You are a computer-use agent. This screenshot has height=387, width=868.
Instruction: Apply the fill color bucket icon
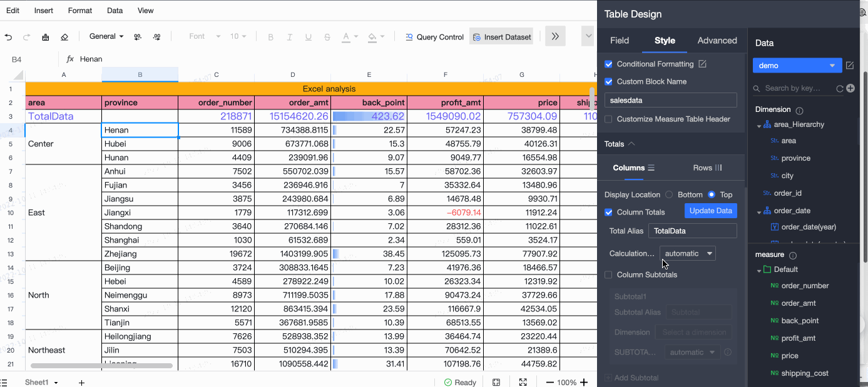(372, 37)
